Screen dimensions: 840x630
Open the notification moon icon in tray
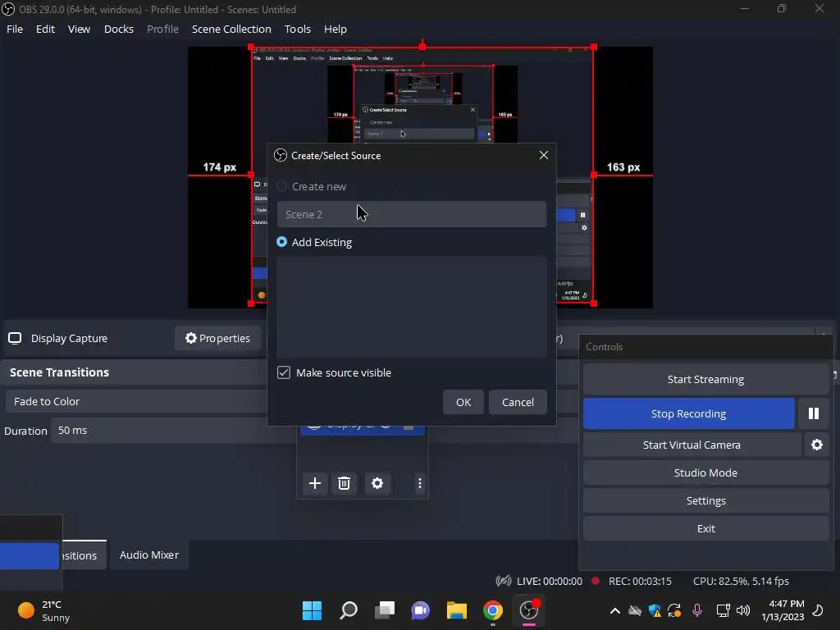[818, 610]
